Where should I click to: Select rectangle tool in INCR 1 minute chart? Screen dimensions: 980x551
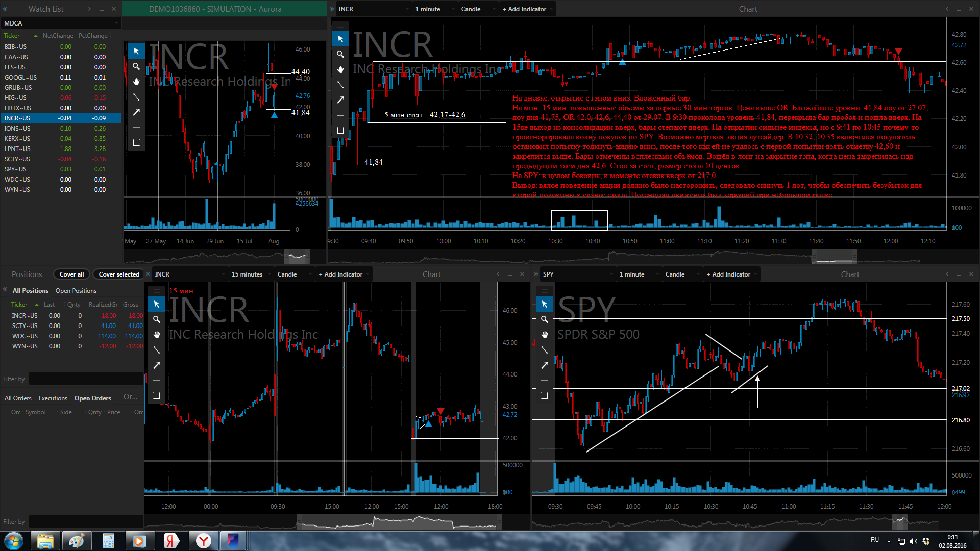(340, 131)
